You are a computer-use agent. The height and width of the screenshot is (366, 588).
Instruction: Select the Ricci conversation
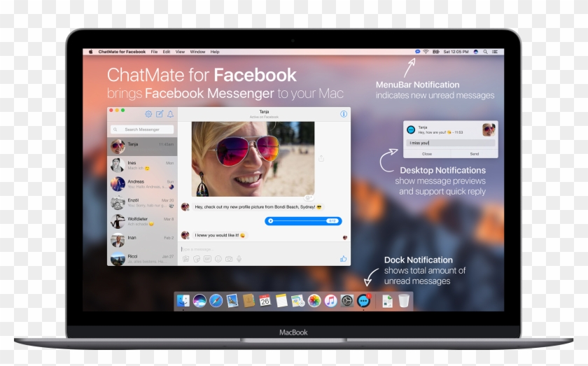click(x=142, y=258)
